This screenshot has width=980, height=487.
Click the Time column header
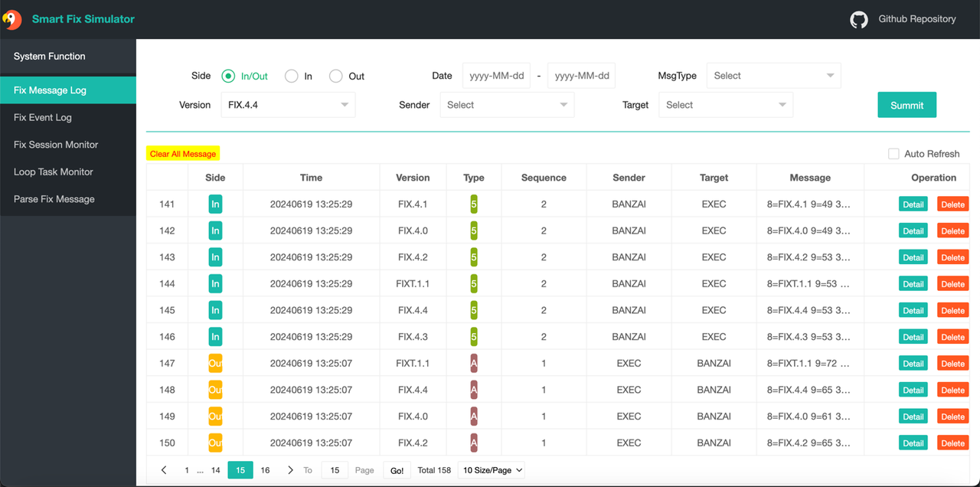311,178
